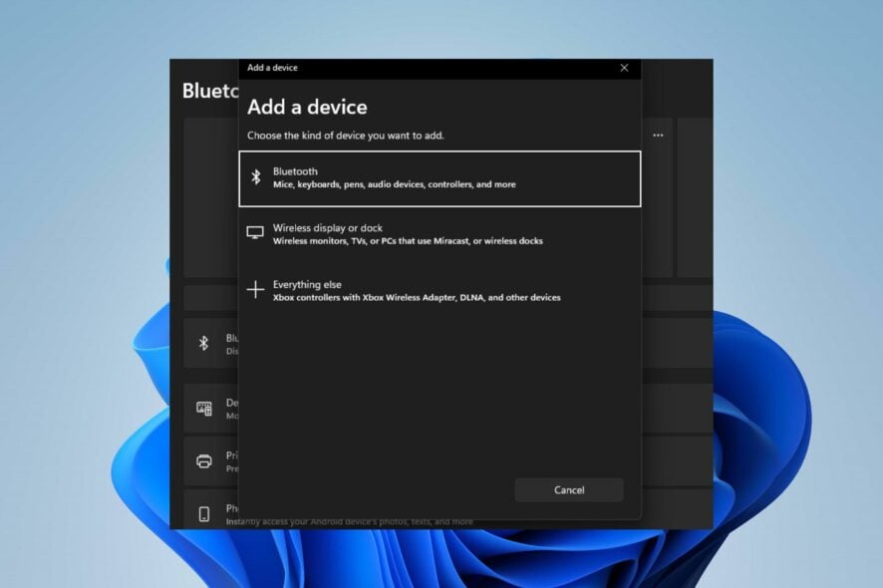Click the 'Add a device' heading
Viewport: 883px width, 588px height.
click(x=307, y=107)
